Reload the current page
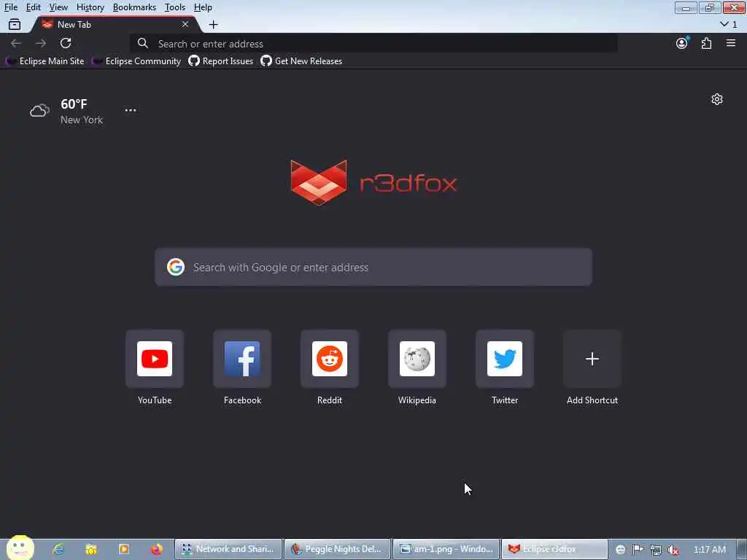 pos(66,43)
